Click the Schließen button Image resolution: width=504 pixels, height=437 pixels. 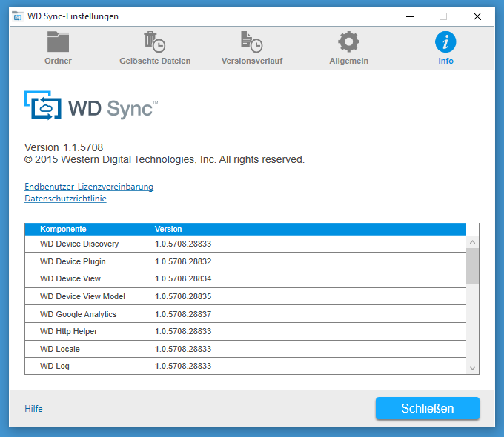(428, 408)
